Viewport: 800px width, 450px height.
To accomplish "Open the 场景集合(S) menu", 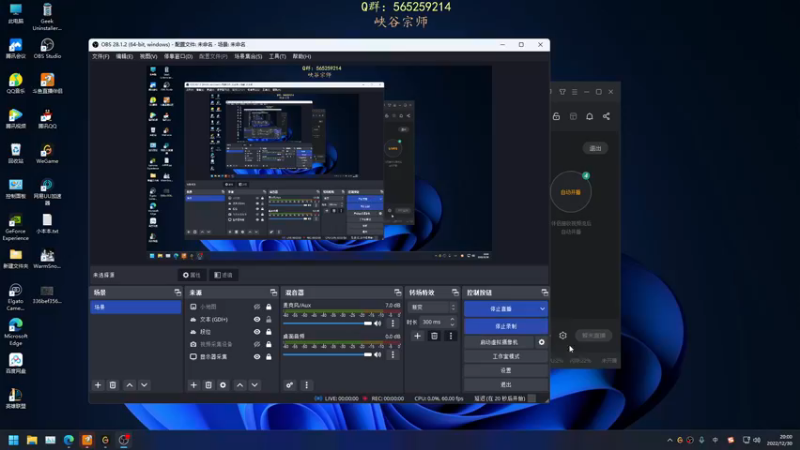I will (x=248, y=57).
